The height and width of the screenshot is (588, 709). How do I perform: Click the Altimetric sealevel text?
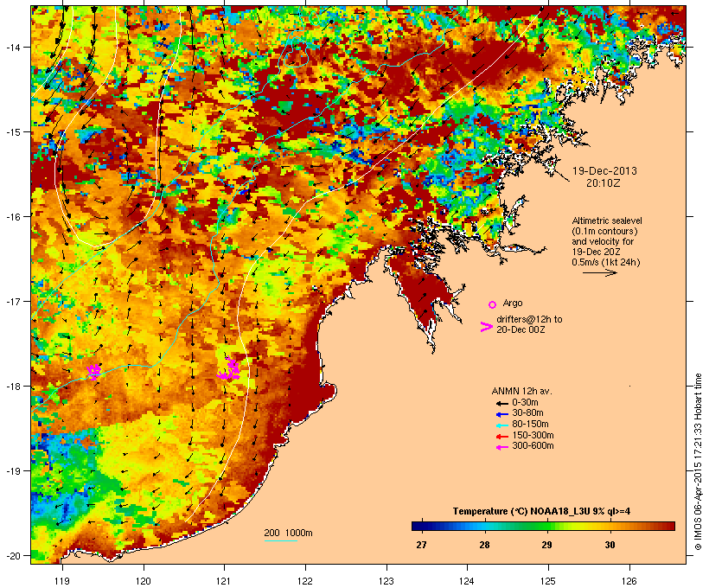coord(607,220)
